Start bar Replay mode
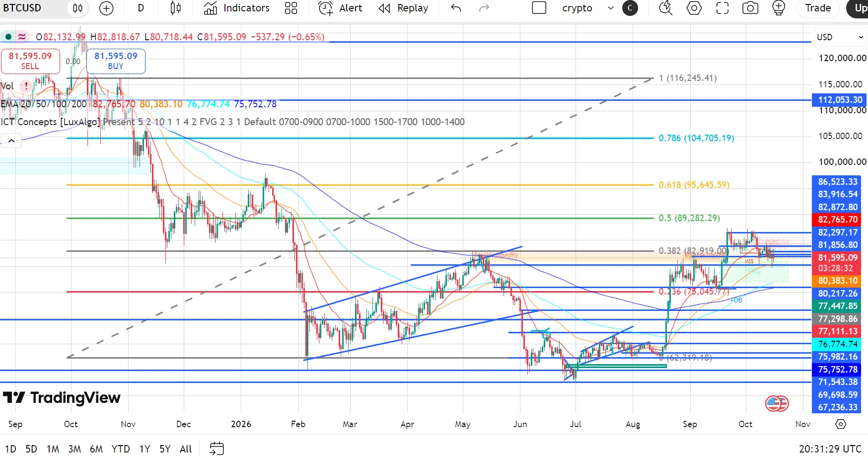Screen dimensions: 868x456 (403, 8)
